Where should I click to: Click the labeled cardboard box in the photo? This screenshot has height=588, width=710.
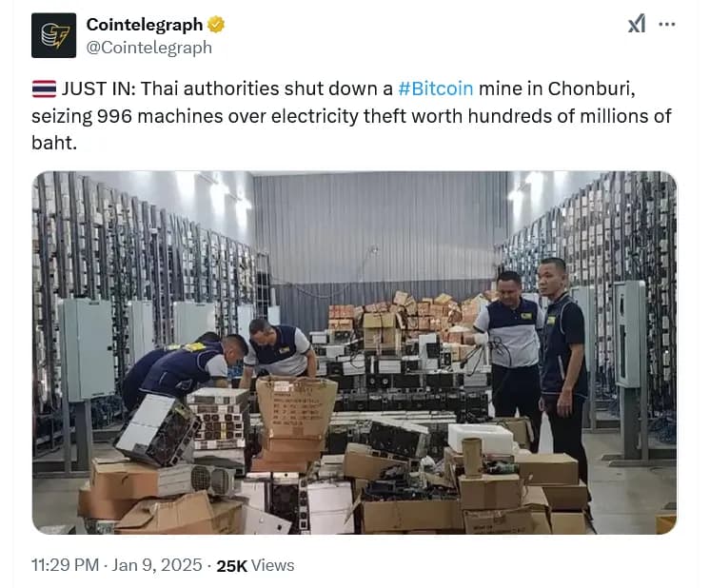[297, 407]
